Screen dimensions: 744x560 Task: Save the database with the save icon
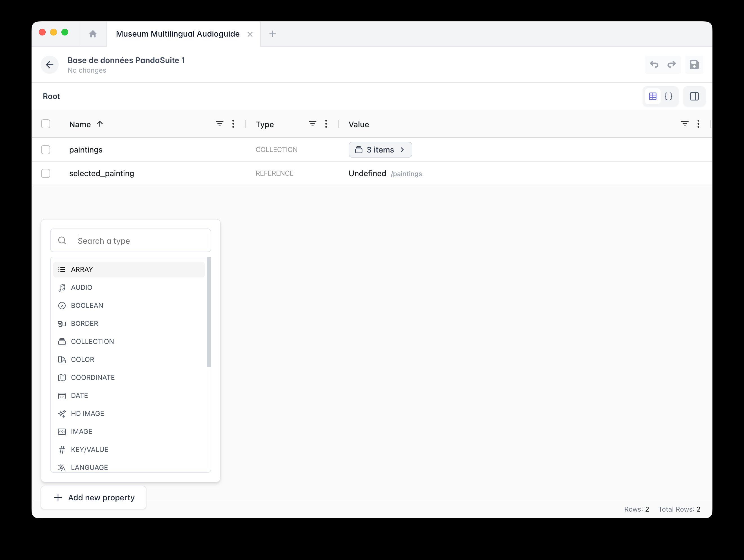[694, 64]
